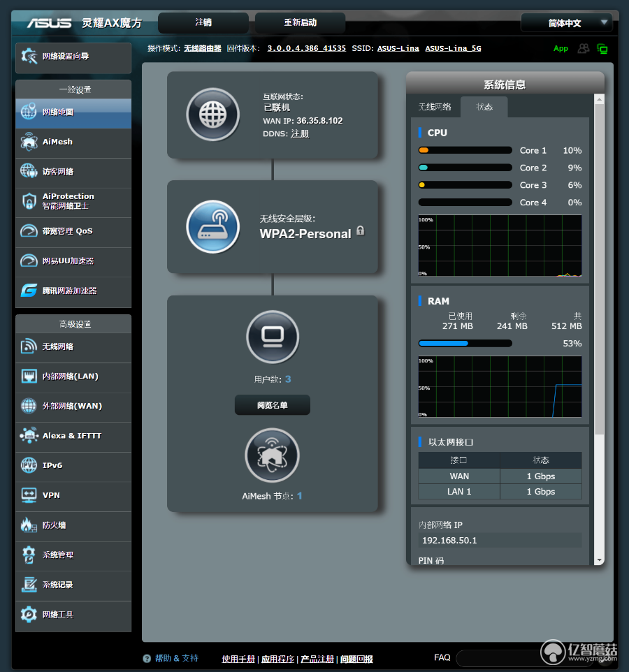Viewport: 629px width, 672px height.
Task: Open the 简体中文 language dropdown
Action: [x=566, y=23]
